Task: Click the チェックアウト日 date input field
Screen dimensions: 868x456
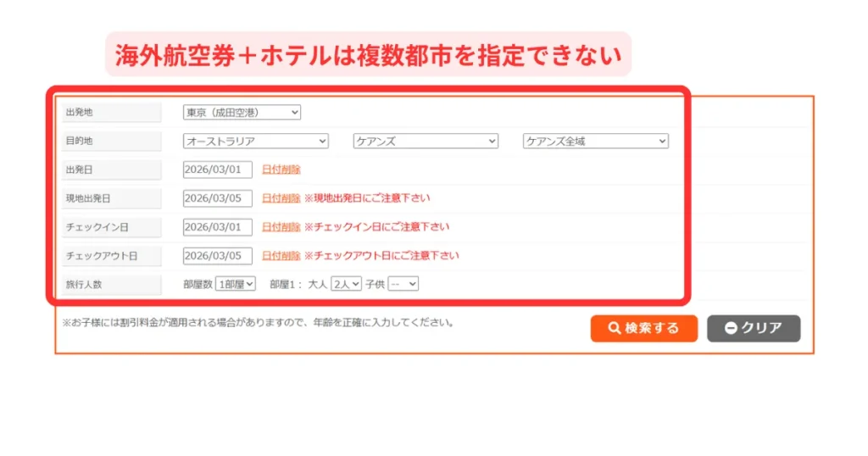Action: (x=218, y=255)
